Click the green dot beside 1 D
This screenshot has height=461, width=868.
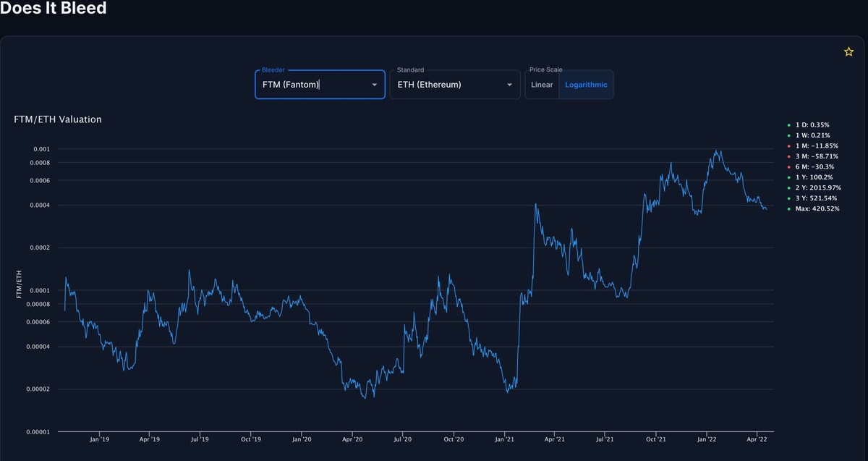pos(789,125)
